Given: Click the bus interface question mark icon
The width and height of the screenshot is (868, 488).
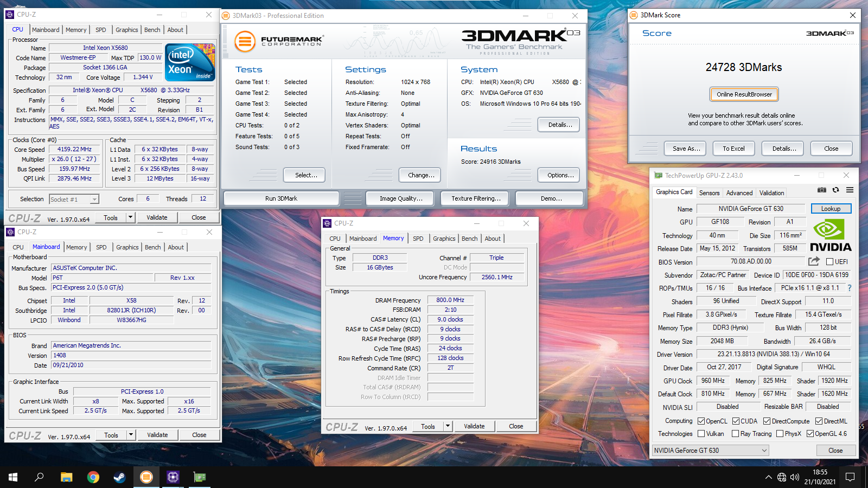Looking at the screenshot, I should [850, 288].
